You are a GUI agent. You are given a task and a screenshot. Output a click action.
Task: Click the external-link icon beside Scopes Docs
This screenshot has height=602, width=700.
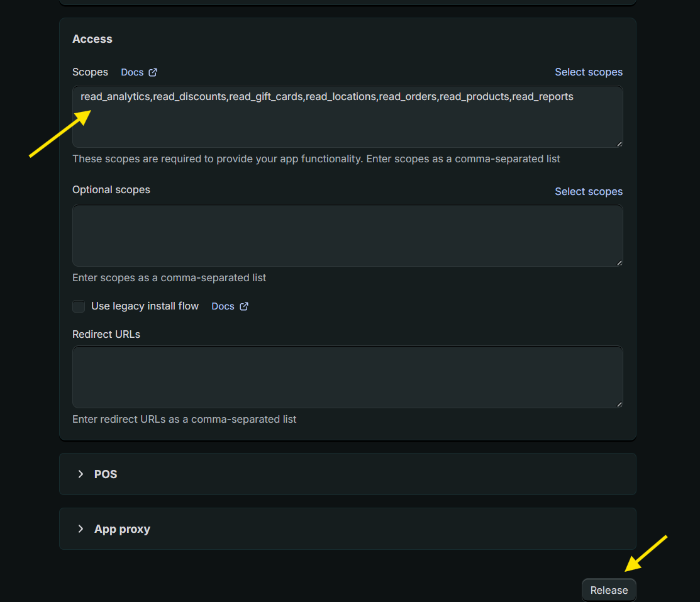(153, 72)
